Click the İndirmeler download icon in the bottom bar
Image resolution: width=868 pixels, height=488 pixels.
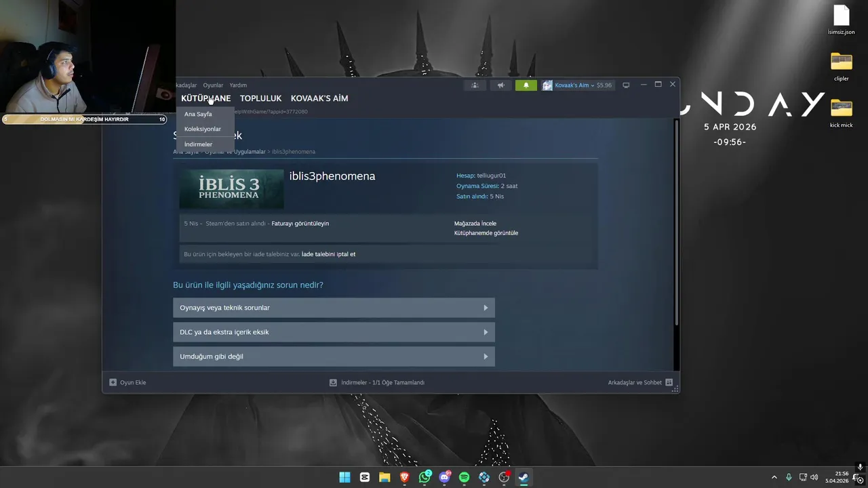point(333,382)
